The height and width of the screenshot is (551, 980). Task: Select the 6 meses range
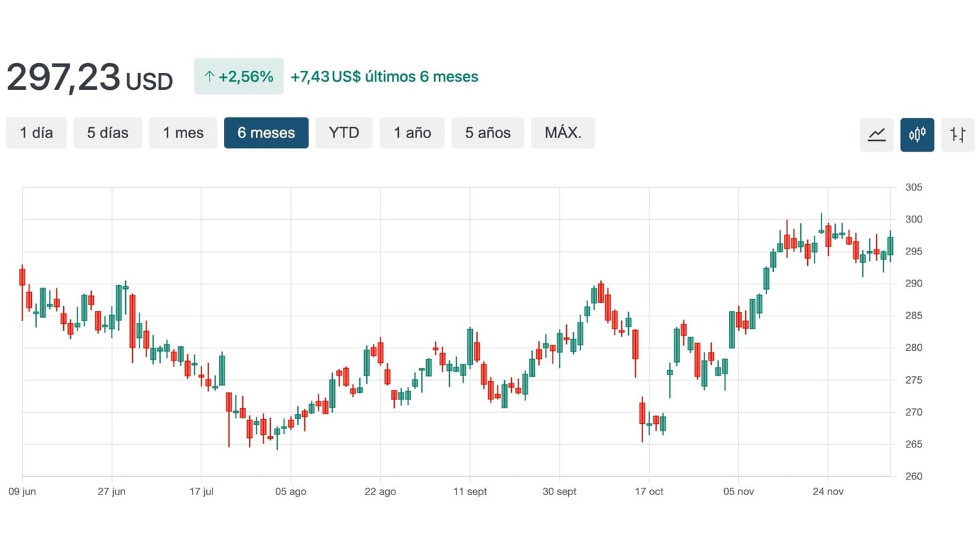click(266, 133)
